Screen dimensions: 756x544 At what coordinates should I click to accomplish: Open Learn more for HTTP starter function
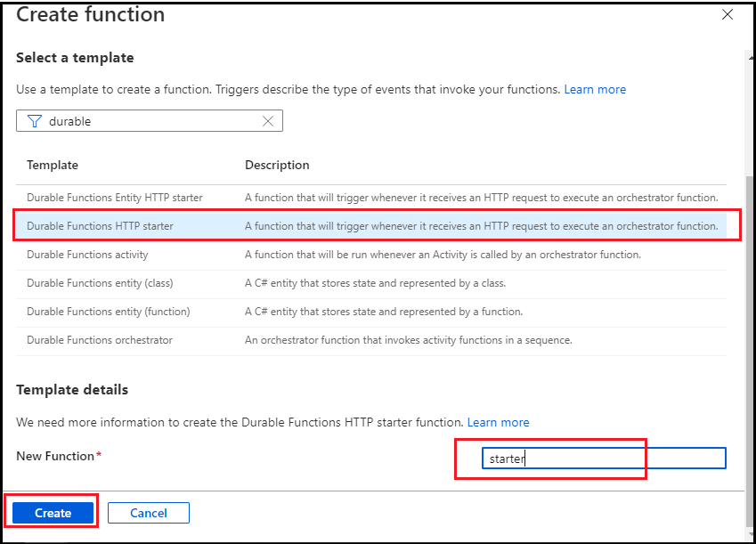click(498, 422)
